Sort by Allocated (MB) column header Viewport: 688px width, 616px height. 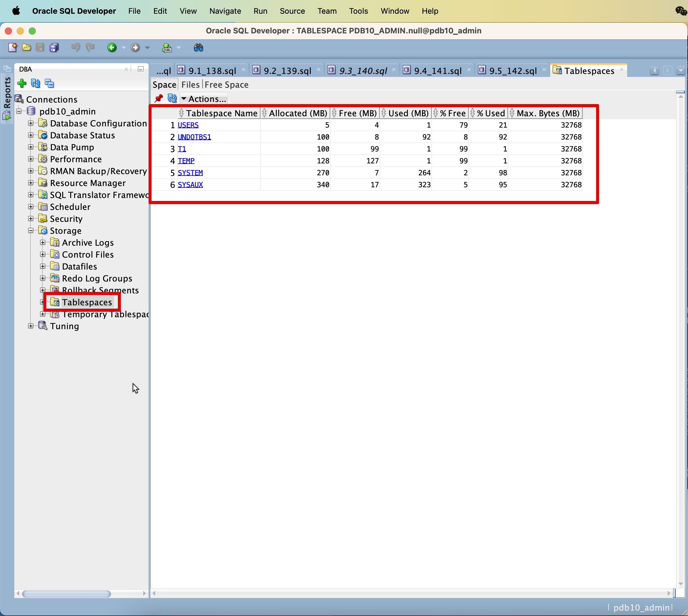tap(295, 113)
